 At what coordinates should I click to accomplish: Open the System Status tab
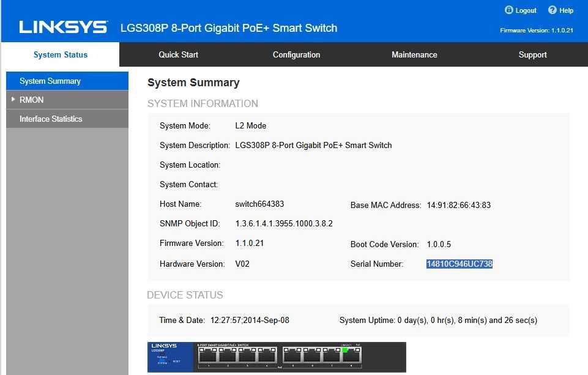point(61,54)
